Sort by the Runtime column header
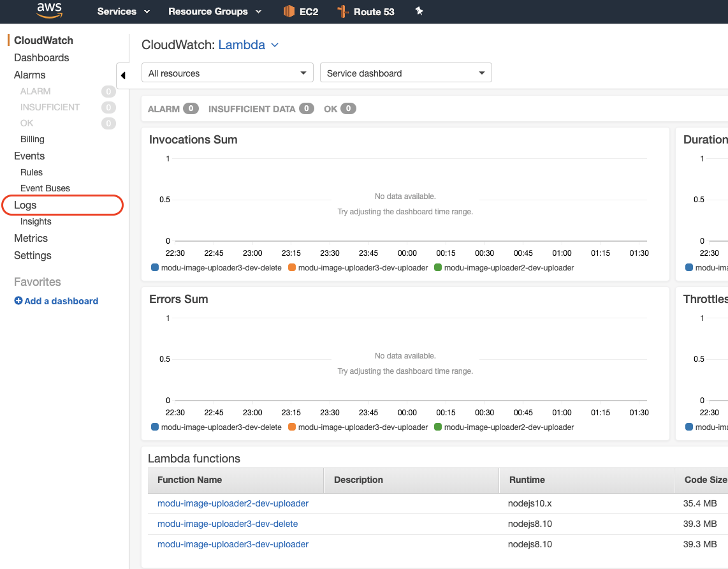The image size is (728, 569). 587,480
